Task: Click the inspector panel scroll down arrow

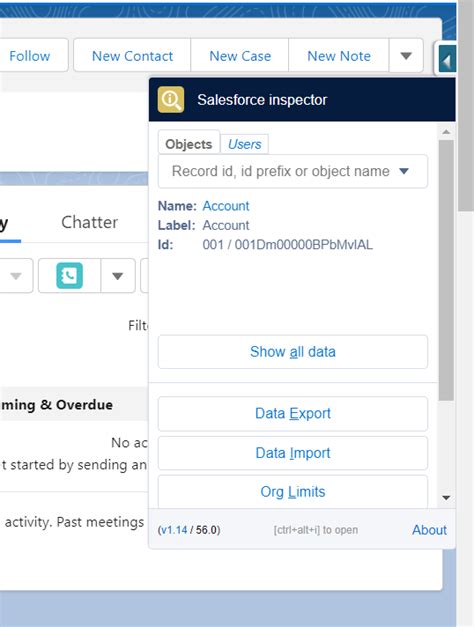Action: [x=446, y=498]
